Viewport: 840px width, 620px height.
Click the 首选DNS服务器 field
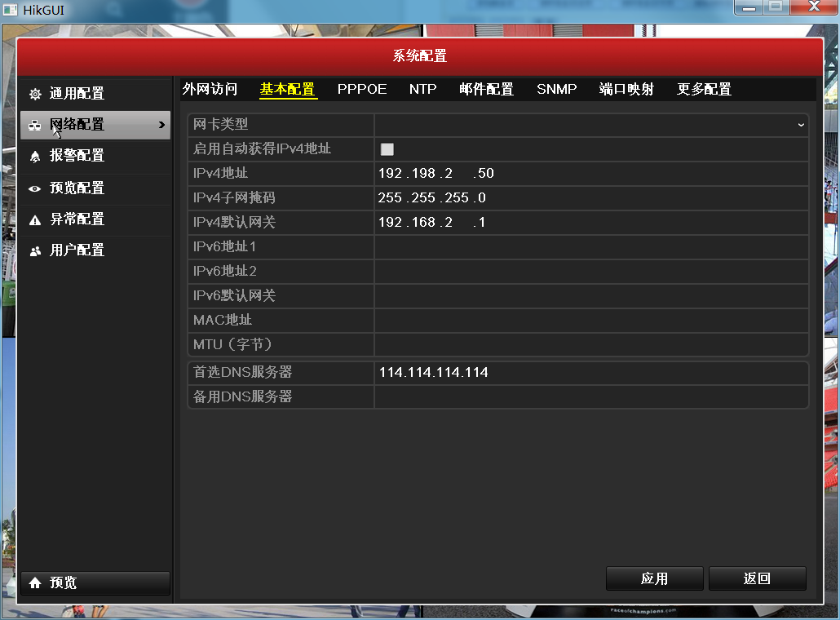(x=489, y=372)
